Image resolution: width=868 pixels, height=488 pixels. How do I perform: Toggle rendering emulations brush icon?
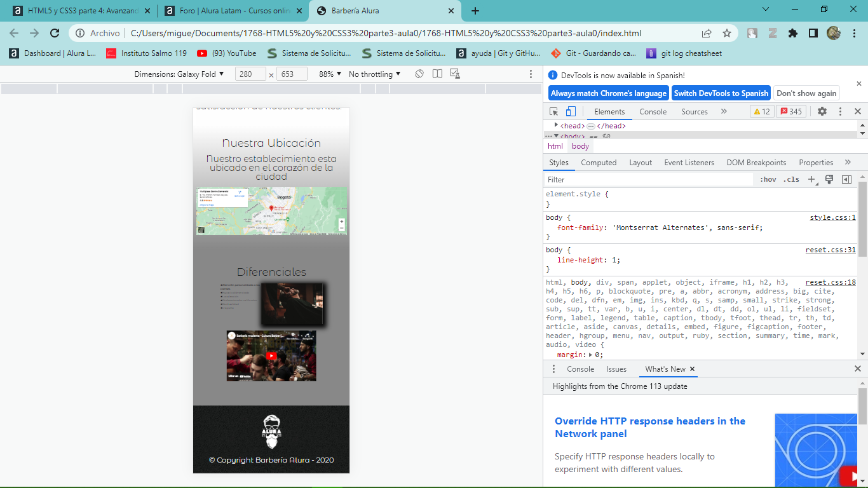(x=829, y=180)
